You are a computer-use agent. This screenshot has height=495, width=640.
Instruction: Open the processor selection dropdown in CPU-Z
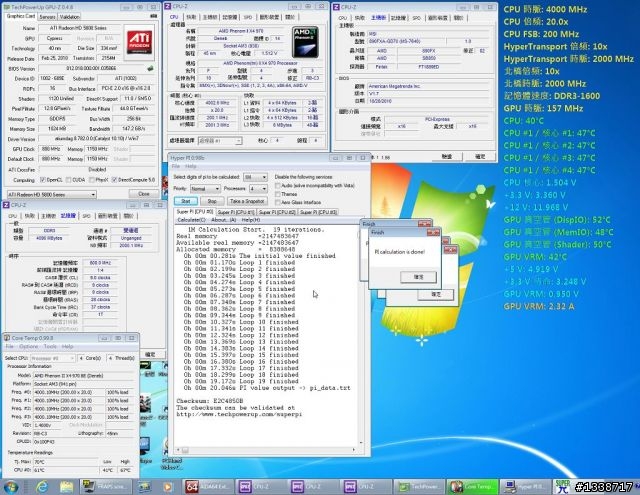[x=220, y=141]
